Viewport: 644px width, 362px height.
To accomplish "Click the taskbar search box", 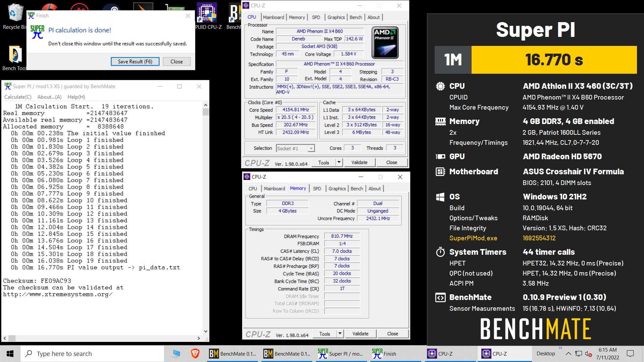I will [x=92, y=354].
